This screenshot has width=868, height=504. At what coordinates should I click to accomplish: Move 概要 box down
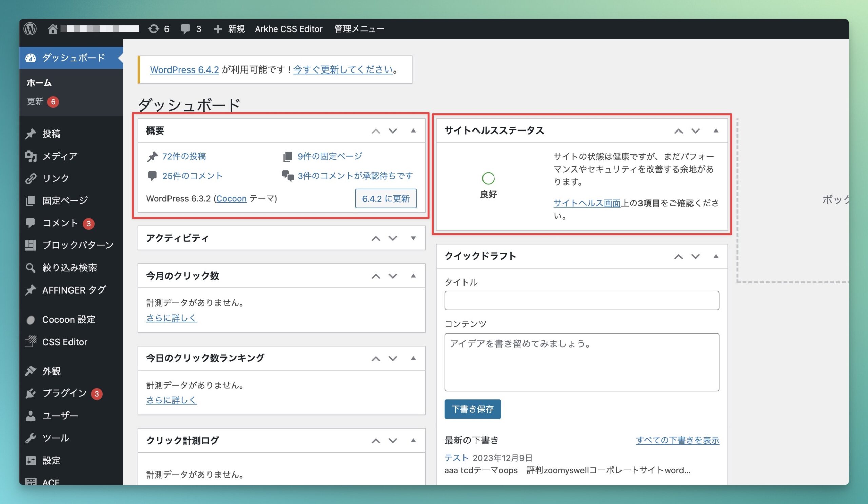pyautogui.click(x=393, y=131)
